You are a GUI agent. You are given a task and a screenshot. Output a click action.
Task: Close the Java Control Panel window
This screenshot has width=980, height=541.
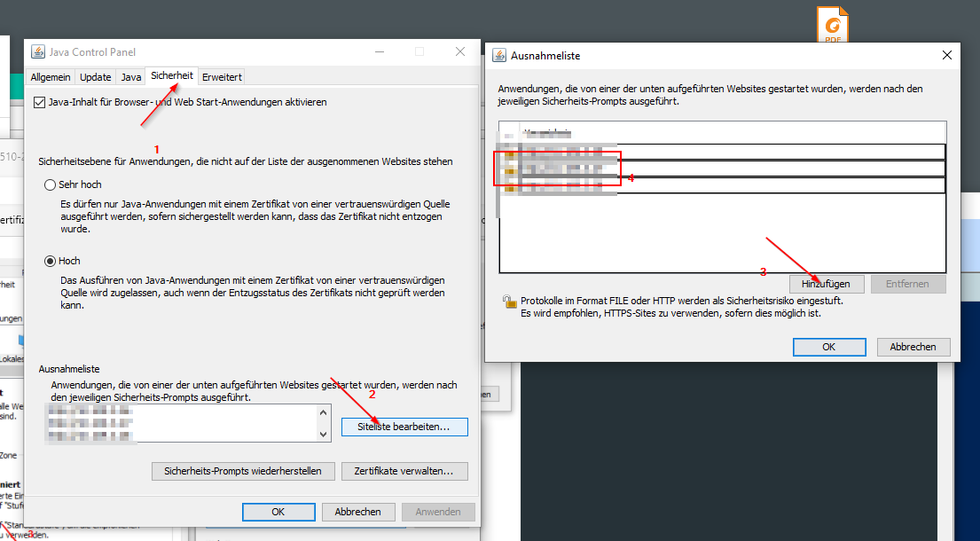pyautogui.click(x=460, y=51)
